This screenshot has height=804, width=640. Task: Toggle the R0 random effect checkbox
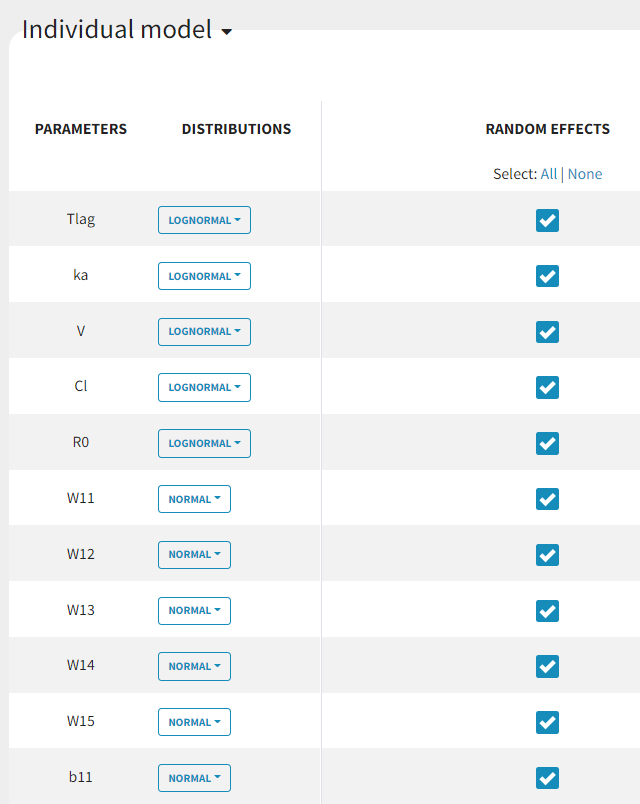(x=547, y=443)
